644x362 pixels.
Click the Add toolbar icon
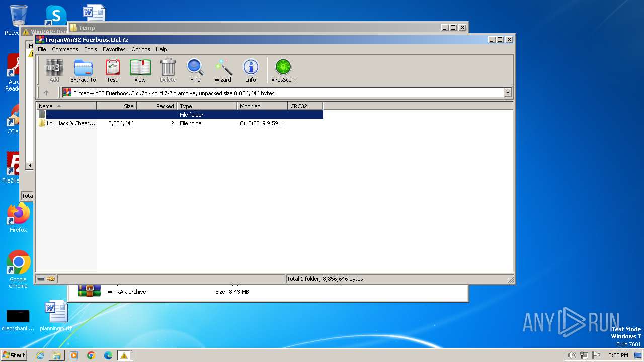click(x=54, y=70)
